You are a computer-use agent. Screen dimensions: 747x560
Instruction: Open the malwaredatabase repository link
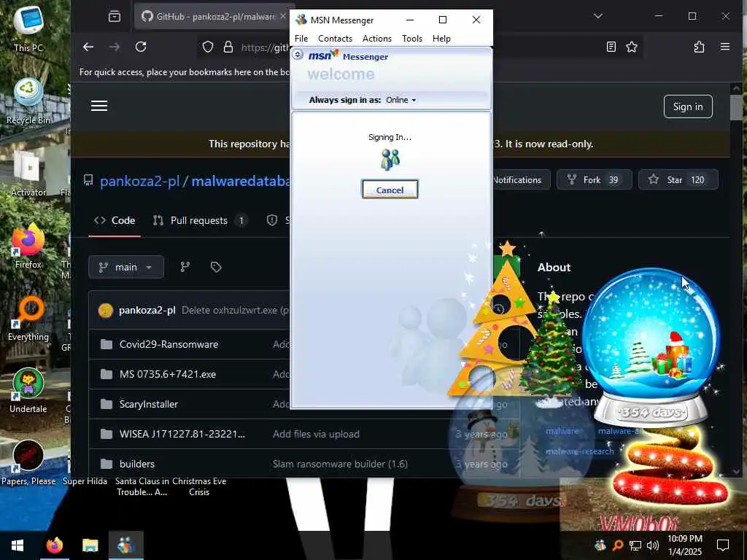click(x=241, y=181)
